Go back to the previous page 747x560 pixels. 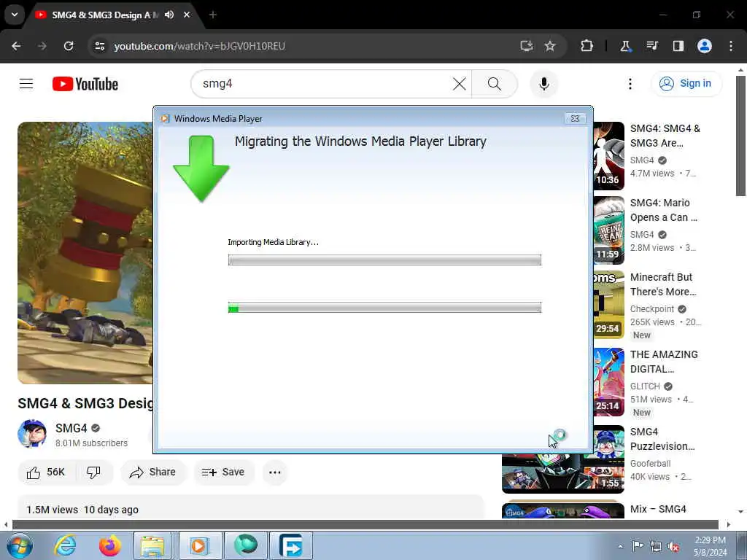tap(16, 46)
